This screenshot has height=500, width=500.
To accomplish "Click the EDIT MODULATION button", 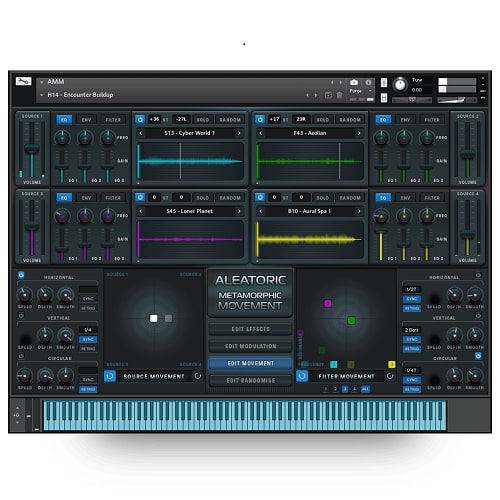I will tap(250, 346).
